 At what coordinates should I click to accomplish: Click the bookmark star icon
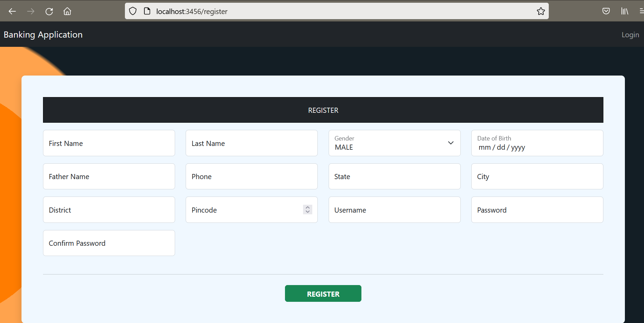(541, 11)
